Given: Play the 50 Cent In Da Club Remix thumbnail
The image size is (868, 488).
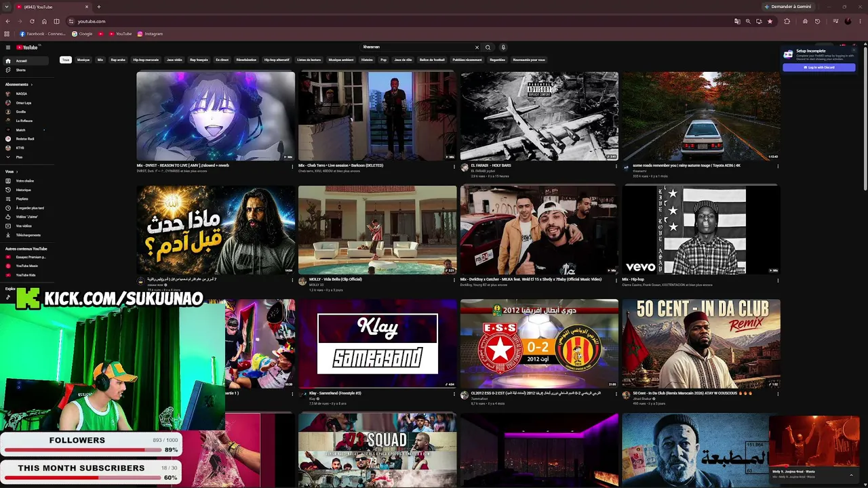Looking at the screenshot, I should [701, 344].
